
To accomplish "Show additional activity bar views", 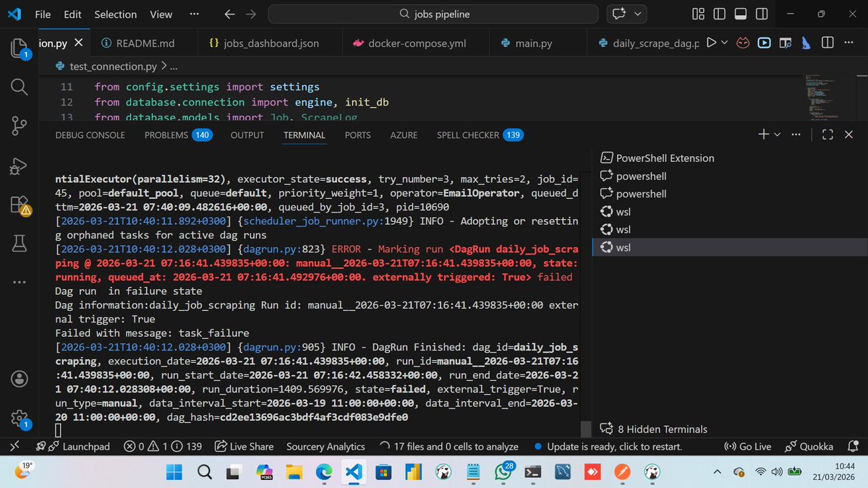I will coord(20,281).
